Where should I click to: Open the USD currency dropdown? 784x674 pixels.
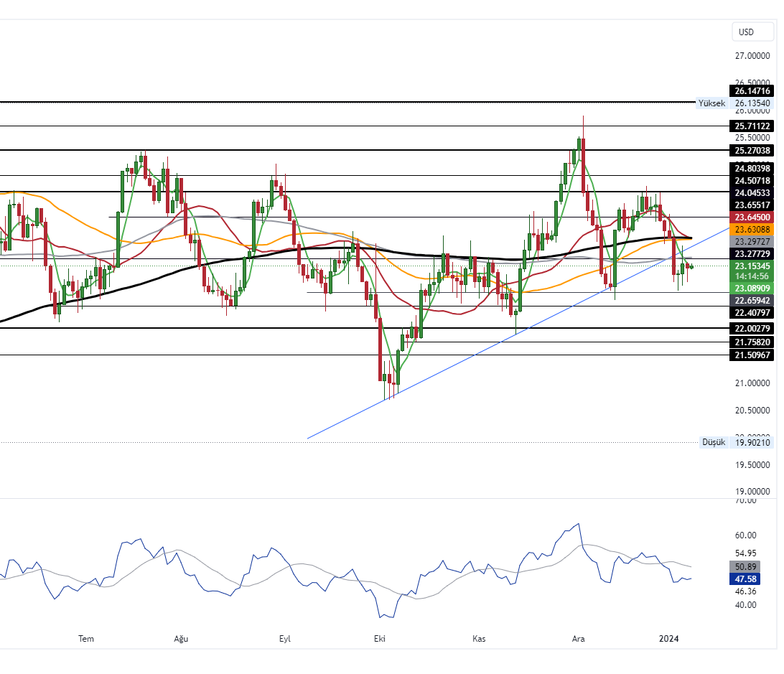746,32
